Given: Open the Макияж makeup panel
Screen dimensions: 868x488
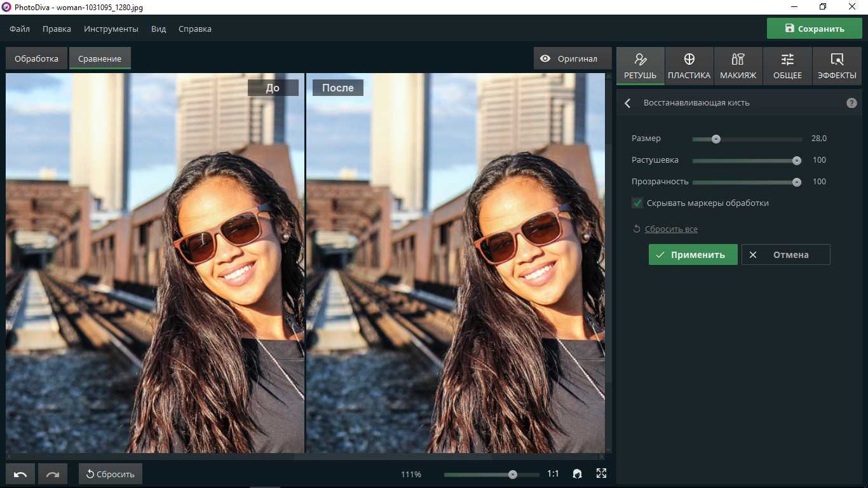Looking at the screenshot, I should click(x=738, y=66).
